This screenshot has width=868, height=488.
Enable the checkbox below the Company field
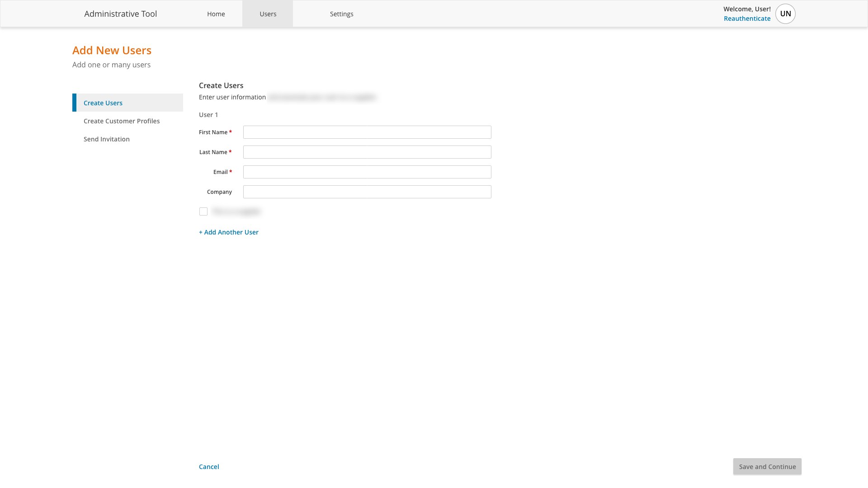203,211
